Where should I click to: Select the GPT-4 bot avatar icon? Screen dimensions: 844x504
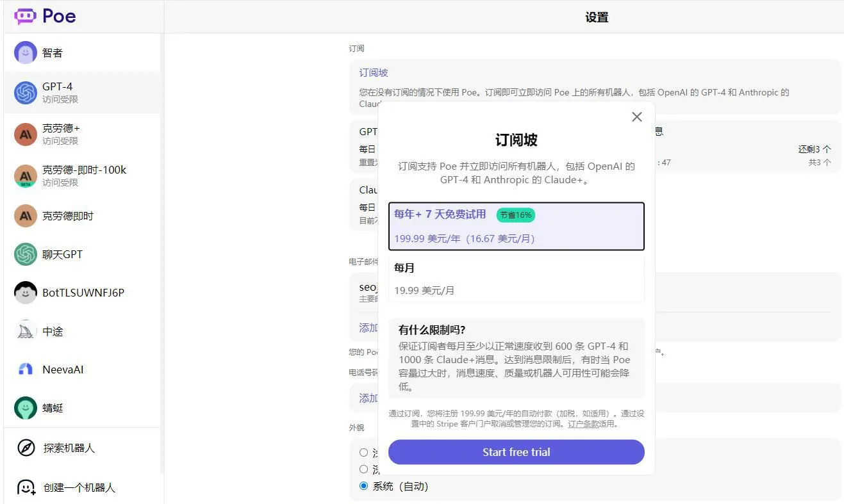pyautogui.click(x=26, y=93)
